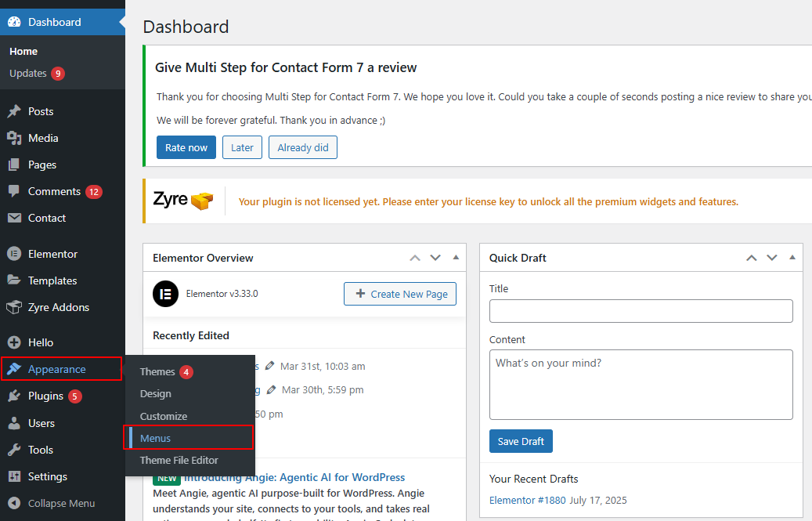Click the Quick Draft Title field
Viewport: 812px width, 521px height.
coord(641,311)
